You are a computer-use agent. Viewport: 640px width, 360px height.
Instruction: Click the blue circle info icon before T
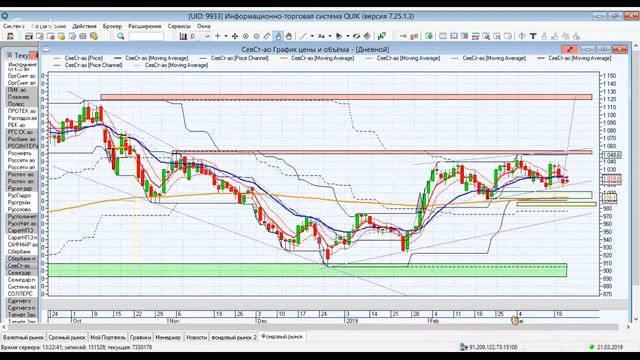522,36
